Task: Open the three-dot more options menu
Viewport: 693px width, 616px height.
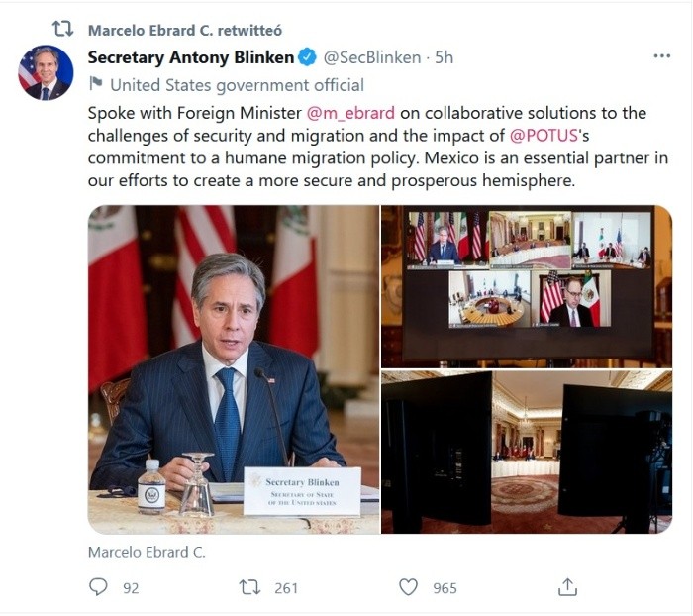Action: tap(662, 56)
